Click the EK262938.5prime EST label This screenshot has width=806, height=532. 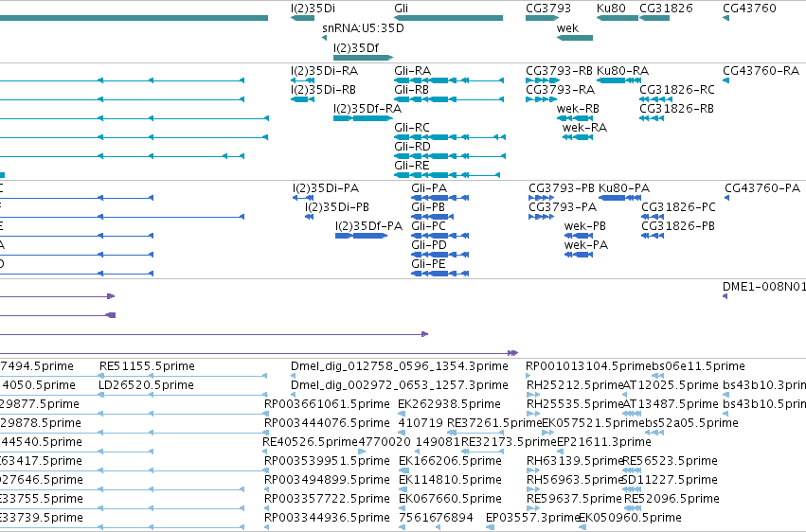449,404
